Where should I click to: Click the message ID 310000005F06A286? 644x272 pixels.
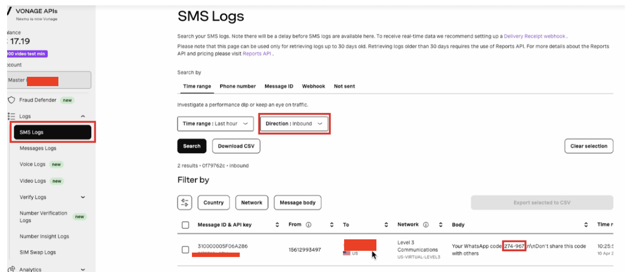click(222, 246)
